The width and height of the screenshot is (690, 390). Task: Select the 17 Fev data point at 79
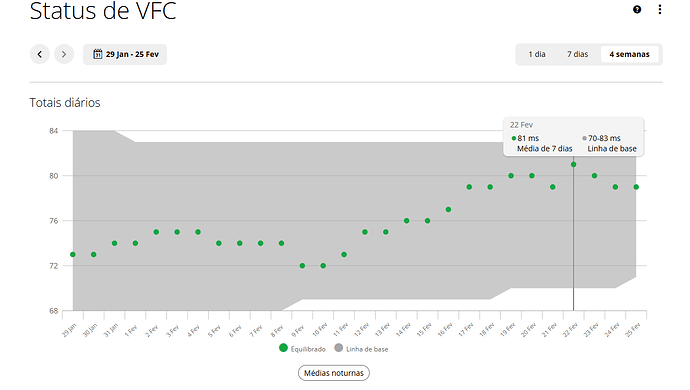click(469, 187)
